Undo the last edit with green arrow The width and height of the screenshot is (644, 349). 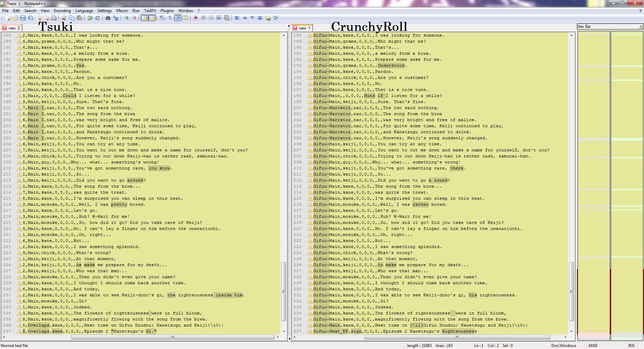[90, 18]
